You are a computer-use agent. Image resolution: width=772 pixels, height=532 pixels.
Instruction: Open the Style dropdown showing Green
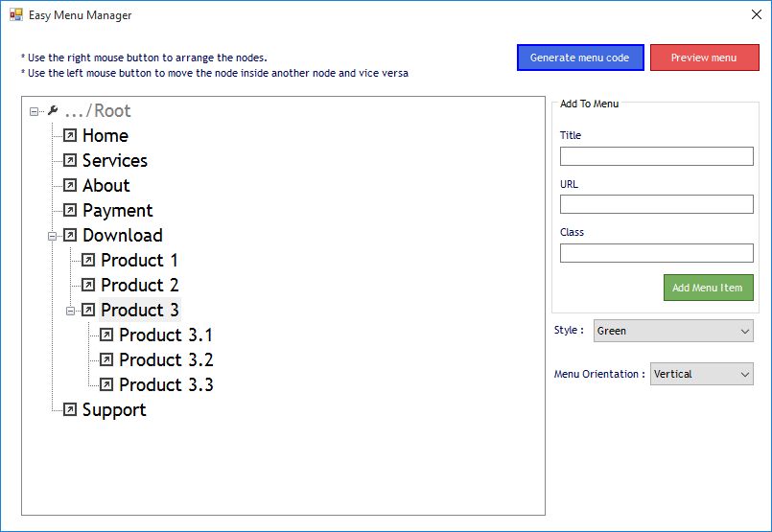click(x=673, y=331)
